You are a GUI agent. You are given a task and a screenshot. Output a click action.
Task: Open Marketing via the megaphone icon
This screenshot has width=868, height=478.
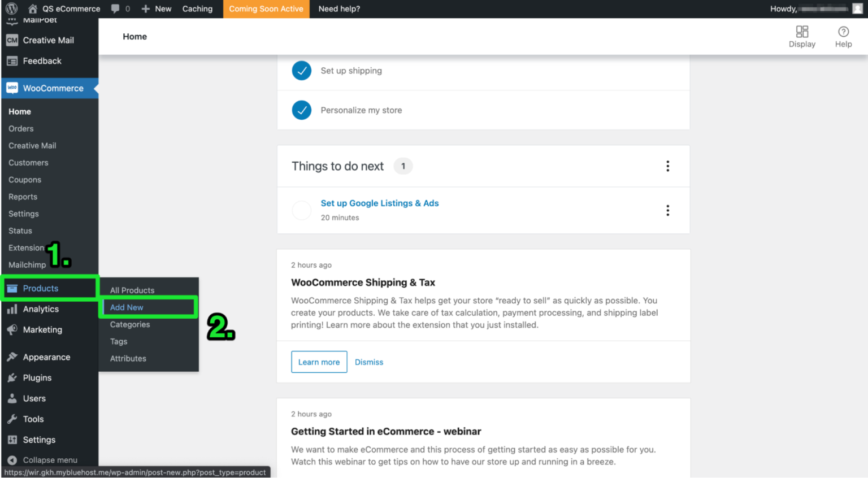click(11, 329)
